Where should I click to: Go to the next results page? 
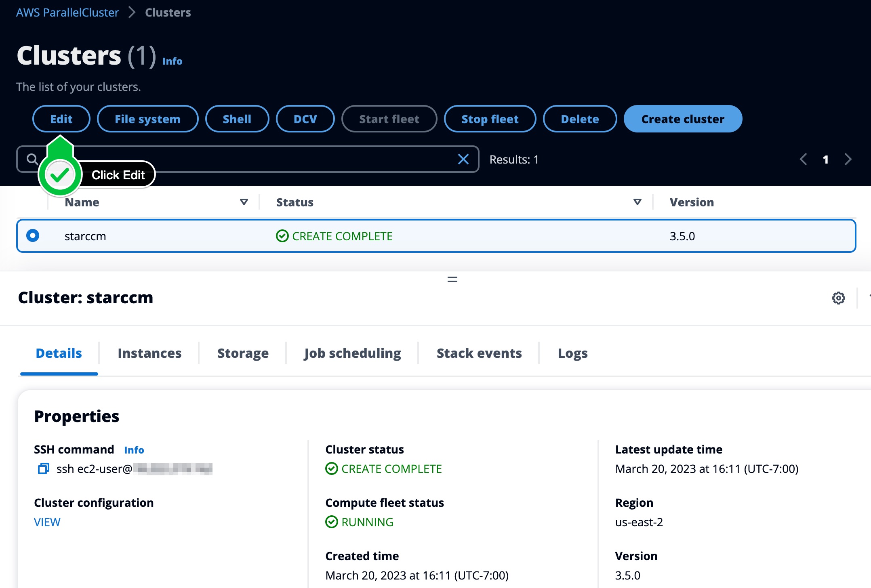click(x=848, y=160)
